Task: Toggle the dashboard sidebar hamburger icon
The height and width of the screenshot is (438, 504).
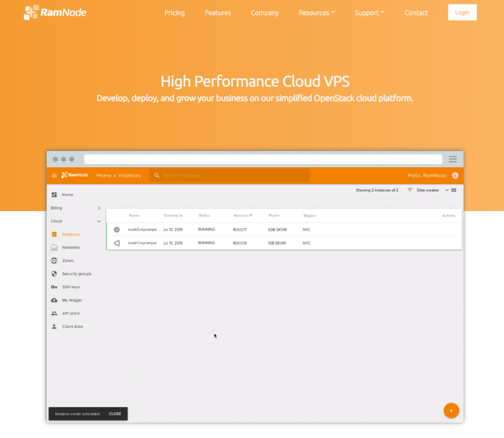Action: click(x=54, y=176)
